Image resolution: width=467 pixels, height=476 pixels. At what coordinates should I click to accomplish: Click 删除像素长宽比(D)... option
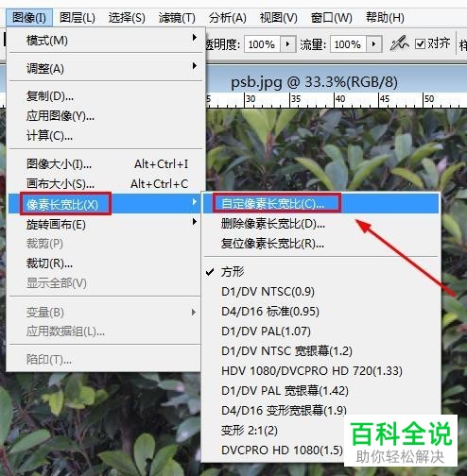320,224
